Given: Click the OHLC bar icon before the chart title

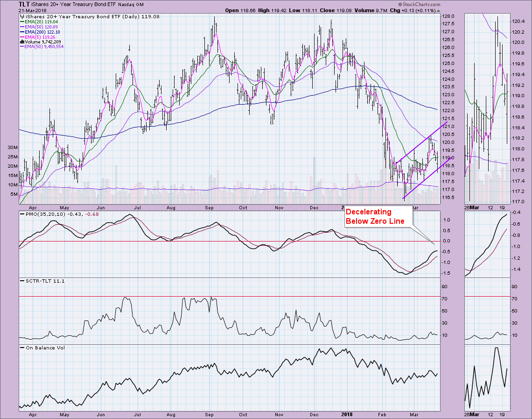Looking at the screenshot, I should (21, 15).
